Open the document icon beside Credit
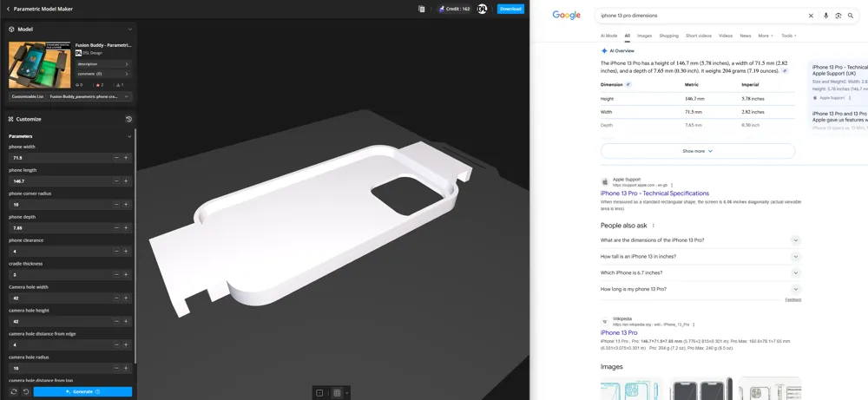The height and width of the screenshot is (400, 868). (x=422, y=9)
